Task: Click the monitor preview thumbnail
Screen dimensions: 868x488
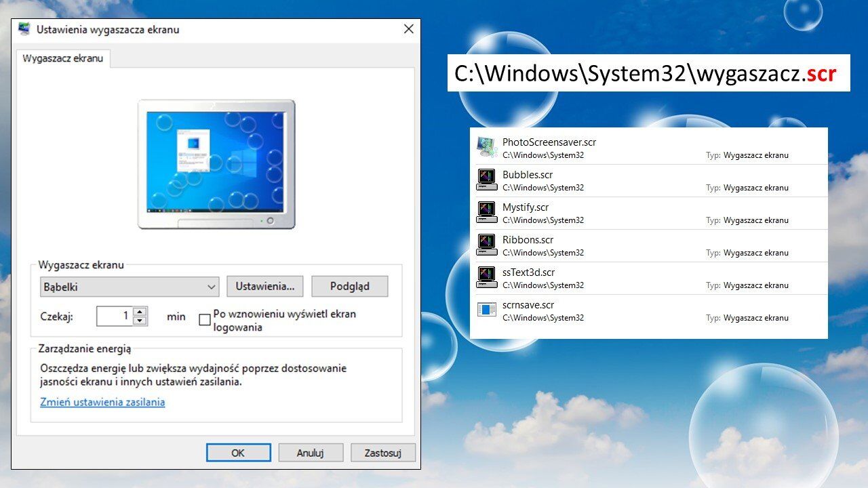Action: pyautogui.click(x=216, y=164)
